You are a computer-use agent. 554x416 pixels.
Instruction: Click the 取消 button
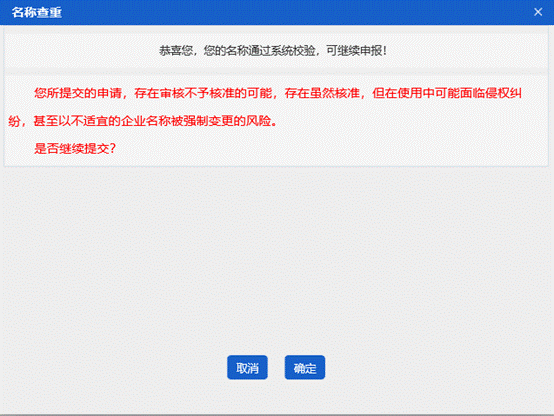pos(247,368)
